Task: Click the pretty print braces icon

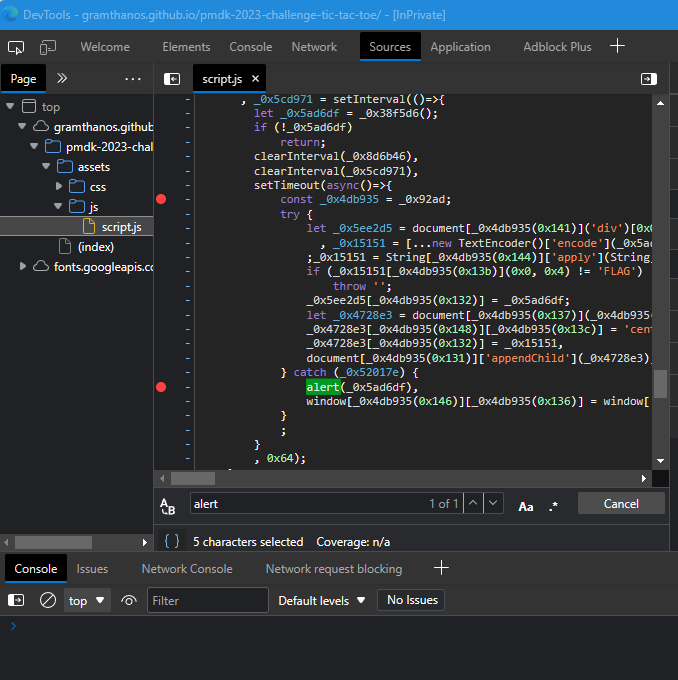Action: [x=172, y=541]
